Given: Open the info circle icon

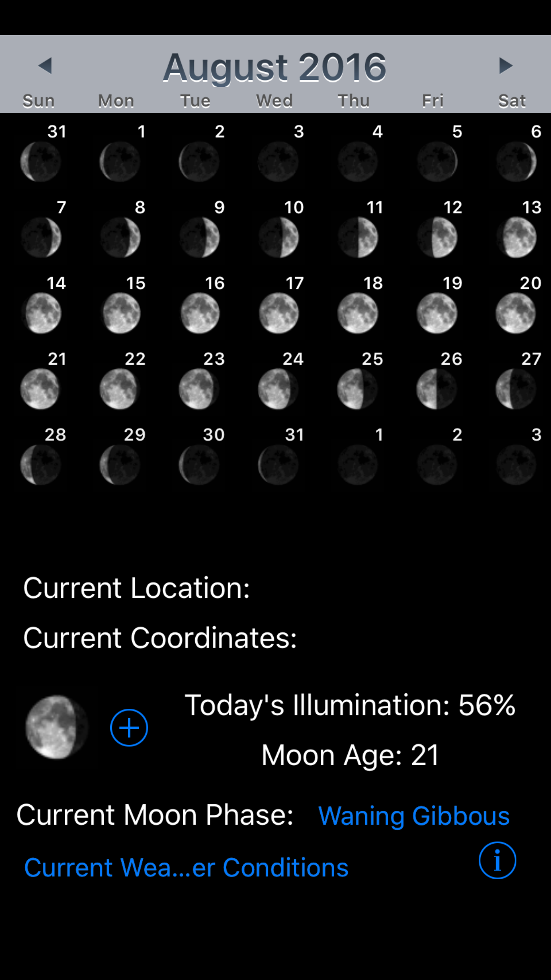Looking at the screenshot, I should (x=497, y=860).
